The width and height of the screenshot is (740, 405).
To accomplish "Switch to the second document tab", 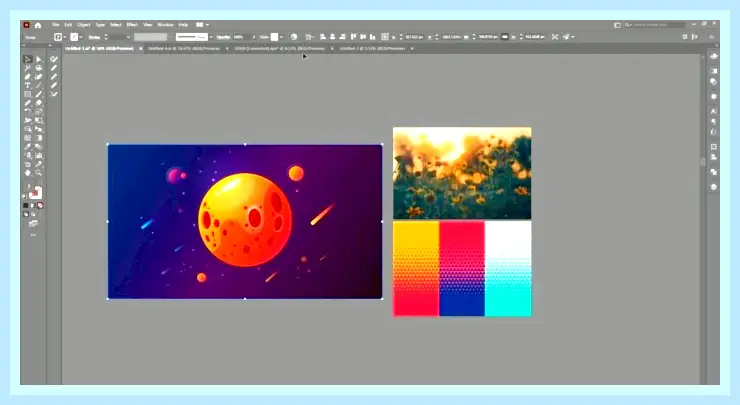I will tap(184, 48).
